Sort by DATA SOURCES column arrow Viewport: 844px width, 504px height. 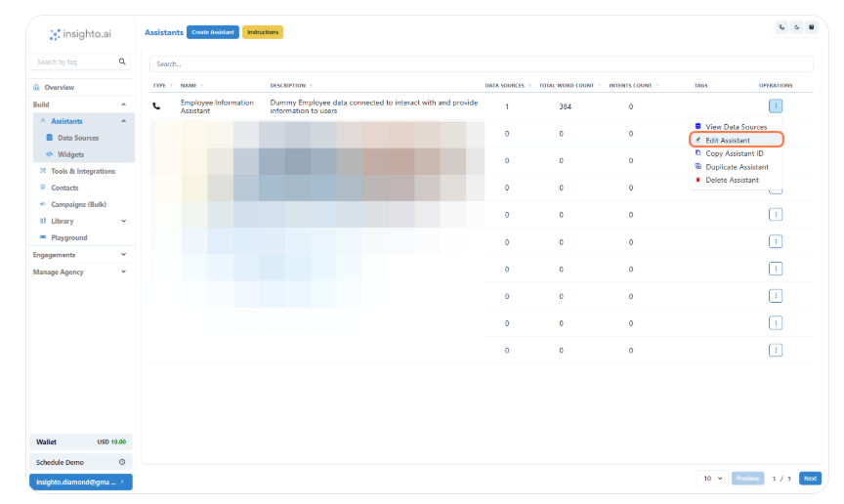point(529,86)
